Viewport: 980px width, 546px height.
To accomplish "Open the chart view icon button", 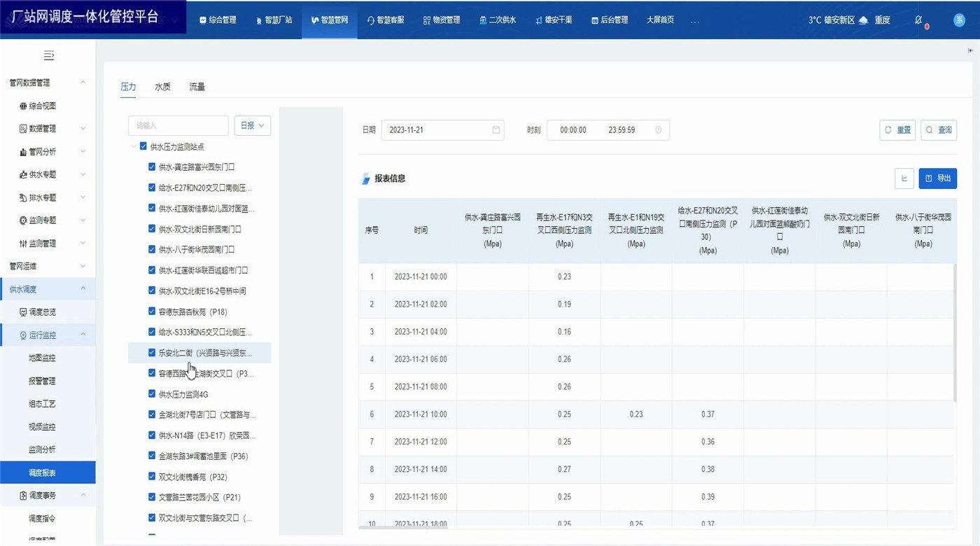I will (x=904, y=178).
